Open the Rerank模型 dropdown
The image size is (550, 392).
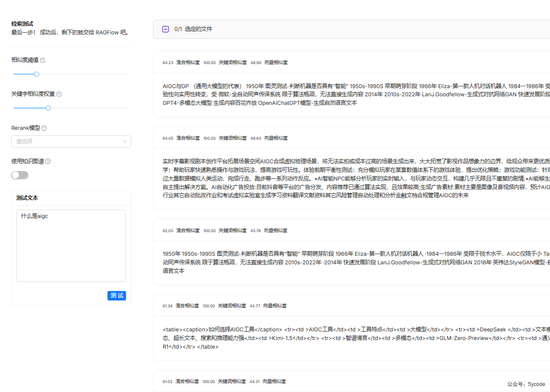pos(71,141)
